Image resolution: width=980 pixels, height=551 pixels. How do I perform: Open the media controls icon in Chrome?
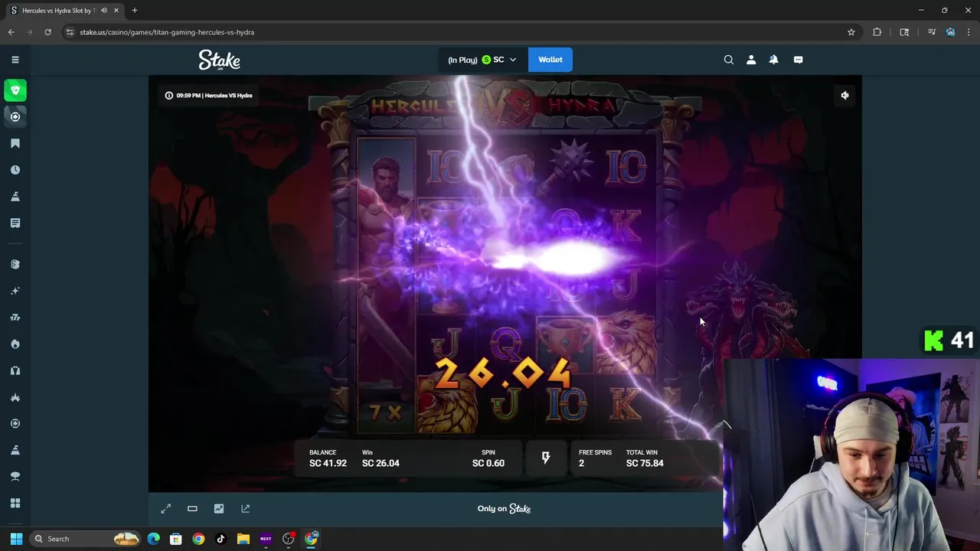[931, 32]
